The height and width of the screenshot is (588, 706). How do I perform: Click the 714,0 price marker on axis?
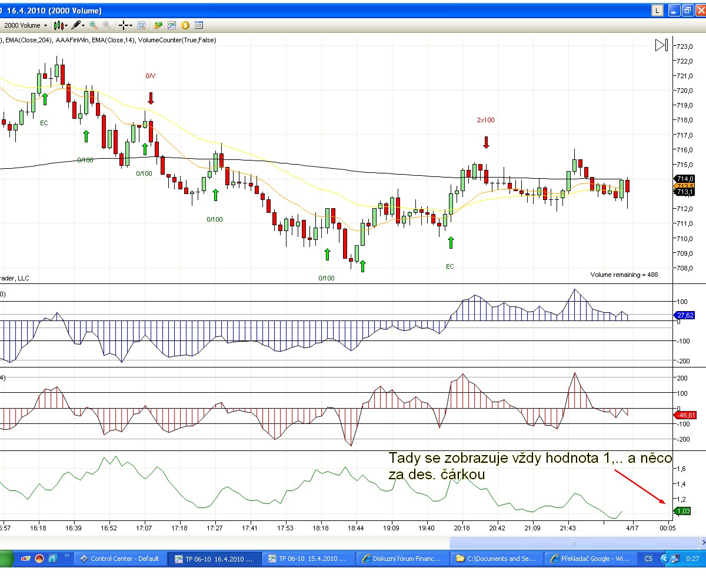point(685,179)
